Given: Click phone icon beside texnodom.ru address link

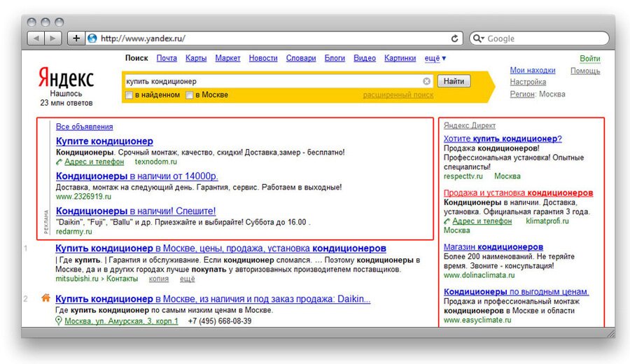Looking at the screenshot, I should (x=59, y=162).
